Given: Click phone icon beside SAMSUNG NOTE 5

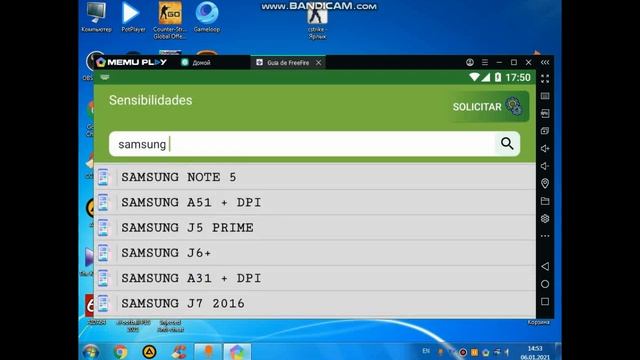Looking at the screenshot, I should 103,177.
